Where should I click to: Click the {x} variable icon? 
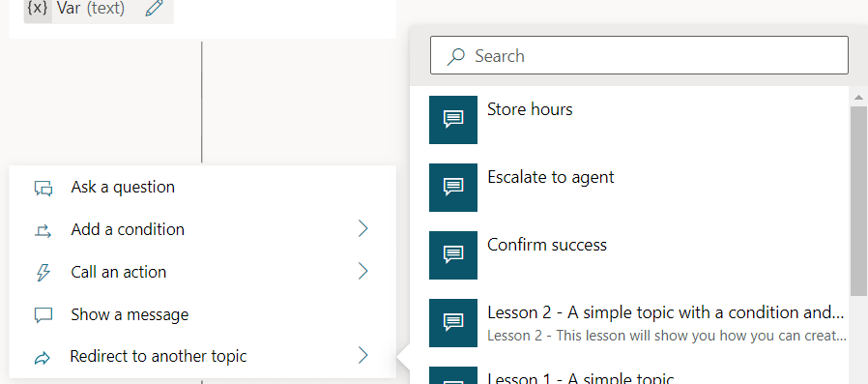tap(38, 9)
